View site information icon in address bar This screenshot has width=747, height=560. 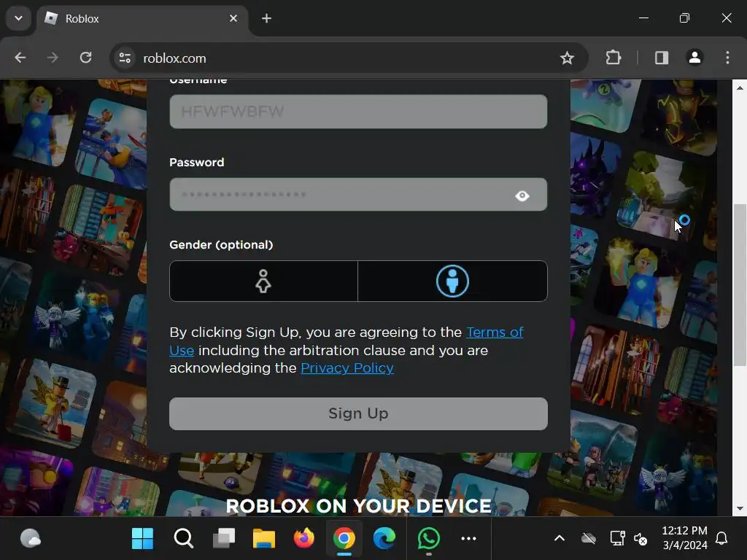click(125, 58)
